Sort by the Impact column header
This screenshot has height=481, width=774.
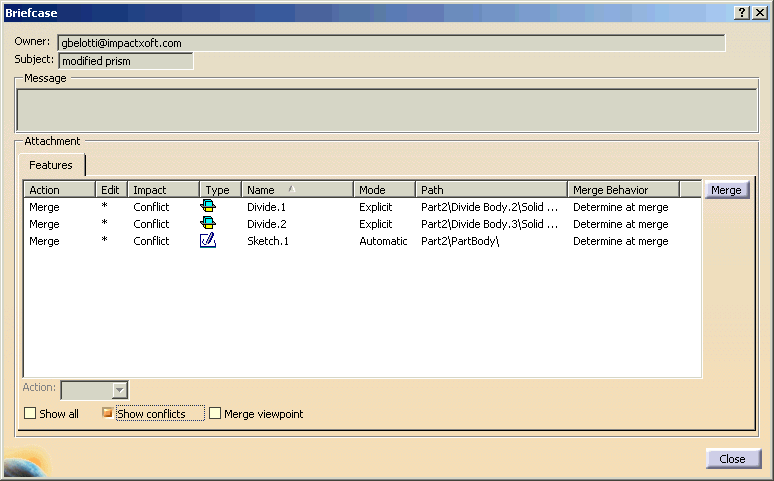[163, 190]
